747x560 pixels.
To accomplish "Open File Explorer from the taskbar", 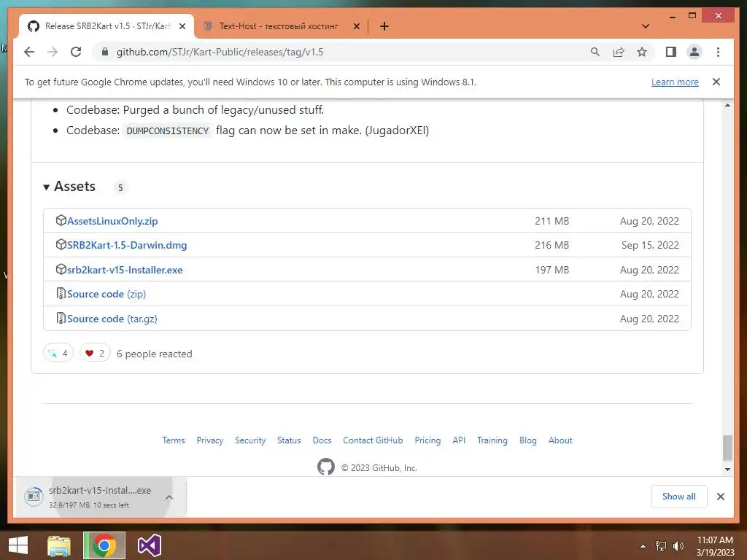I will click(x=59, y=545).
